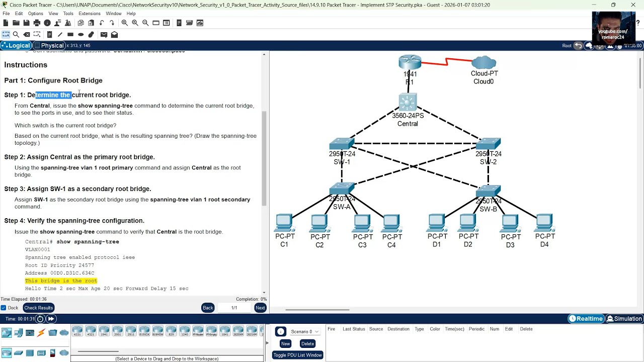Toggle the Dock checkbox
Viewport: 644px width, 362px height.
coord(4,308)
